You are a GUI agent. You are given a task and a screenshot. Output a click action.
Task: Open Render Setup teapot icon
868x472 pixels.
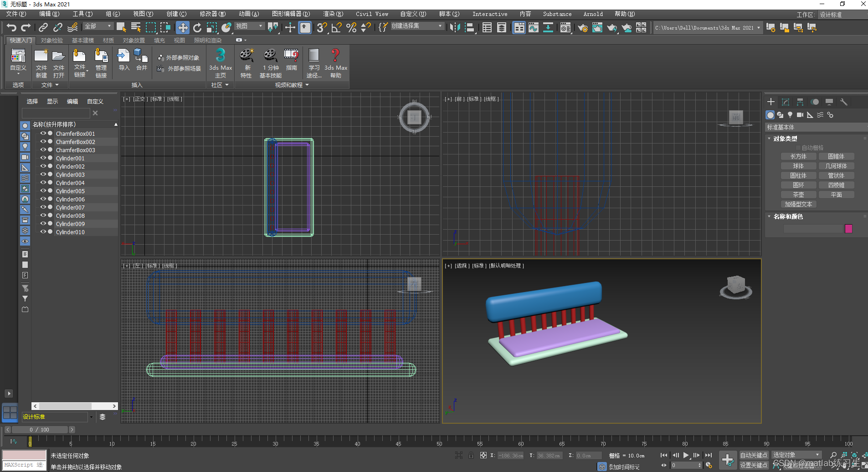[582, 28]
